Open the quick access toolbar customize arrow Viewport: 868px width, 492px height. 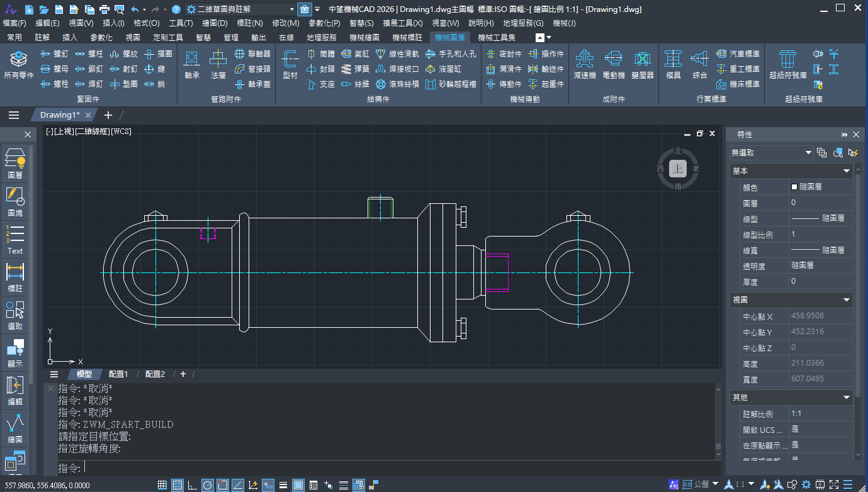tap(317, 9)
